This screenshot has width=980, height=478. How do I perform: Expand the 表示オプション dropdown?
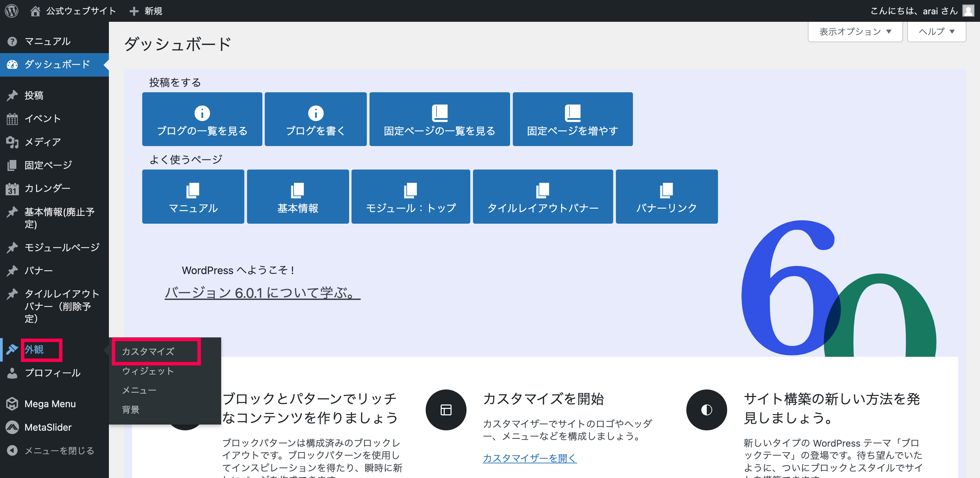pos(855,32)
